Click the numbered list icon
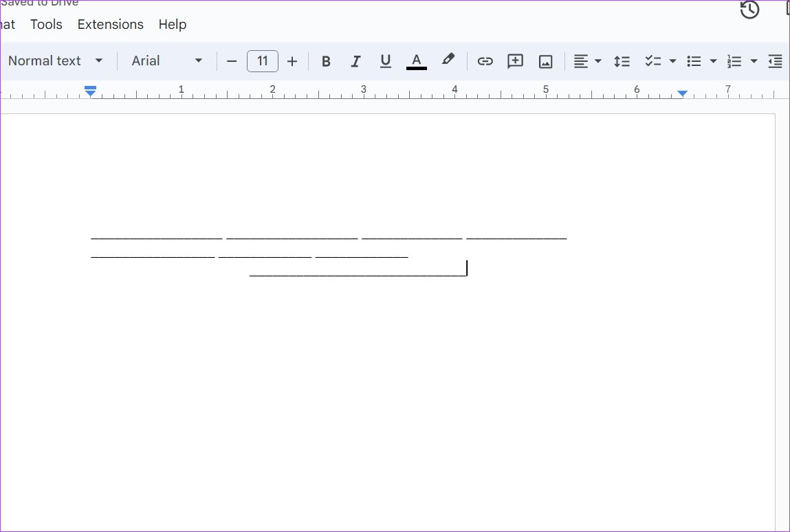Viewport: 790px width, 532px height. click(734, 61)
